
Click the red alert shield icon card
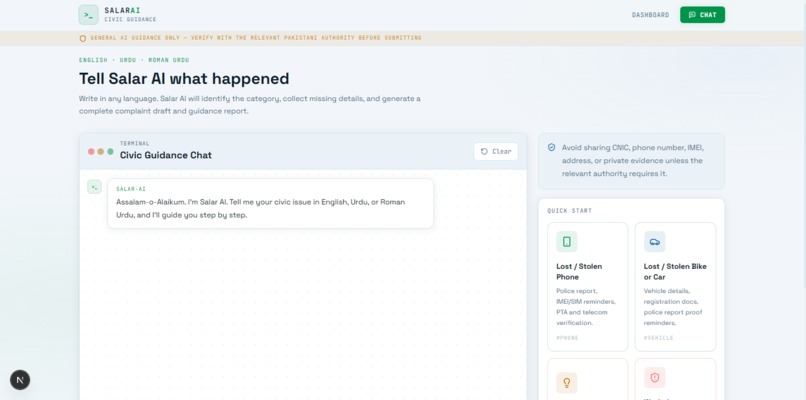pos(675,379)
